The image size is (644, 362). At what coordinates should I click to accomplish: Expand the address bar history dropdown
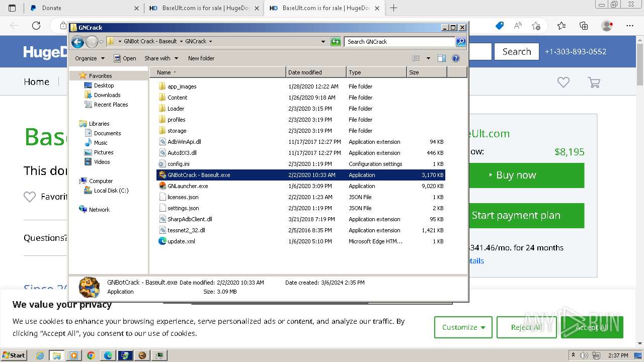[323, 42]
